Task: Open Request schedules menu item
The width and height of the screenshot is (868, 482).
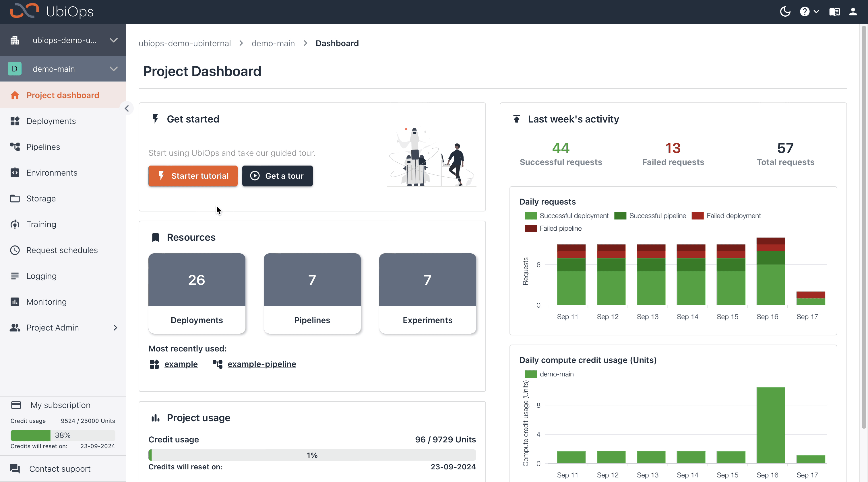Action: 62,250
